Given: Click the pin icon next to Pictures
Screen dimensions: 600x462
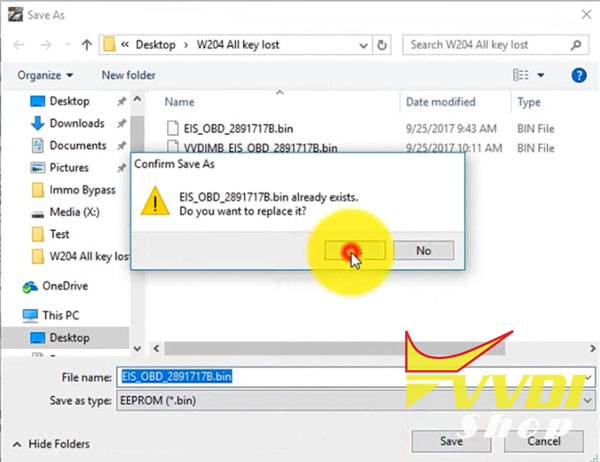Looking at the screenshot, I should 121,168.
